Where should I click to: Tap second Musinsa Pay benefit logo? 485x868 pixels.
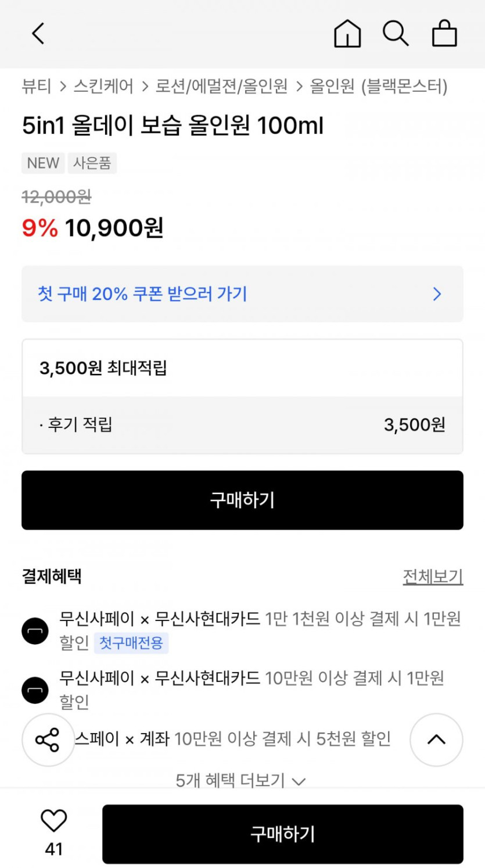[35, 690]
